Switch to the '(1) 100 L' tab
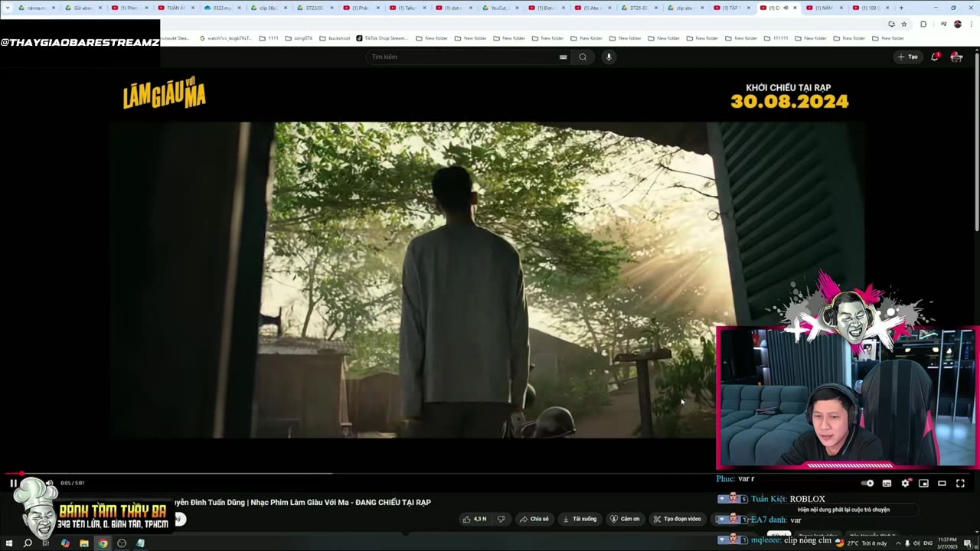Image resolution: width=980 pixels, height=551 pixels. coord(869,8)
